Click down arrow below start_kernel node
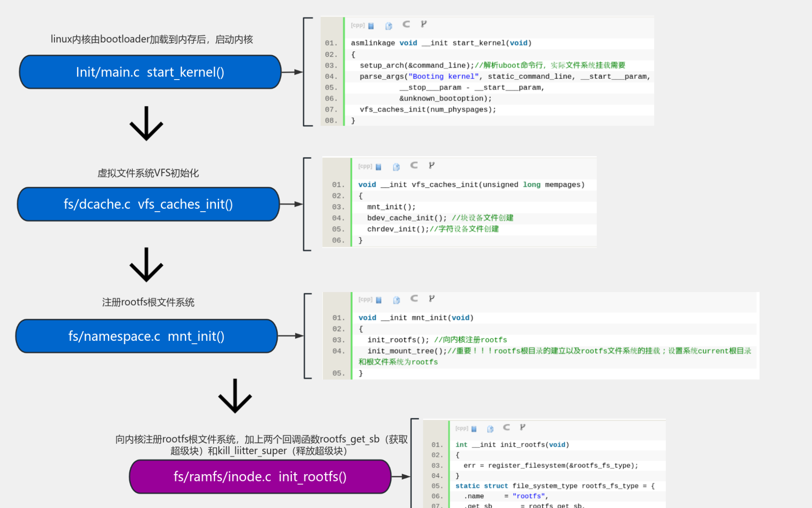Image resolution: width=812 pixels, height=508 pixels. (146, 124)
